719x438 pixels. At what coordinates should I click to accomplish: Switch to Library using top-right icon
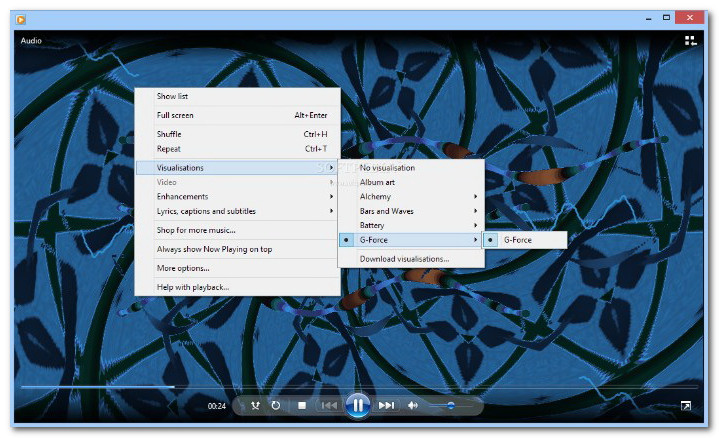690,41
